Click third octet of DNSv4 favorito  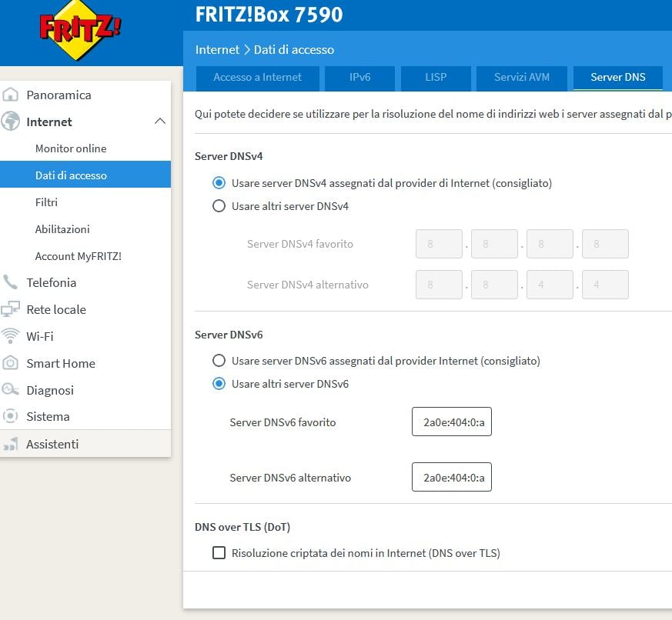pyautogui.click(x=550, y=244)
